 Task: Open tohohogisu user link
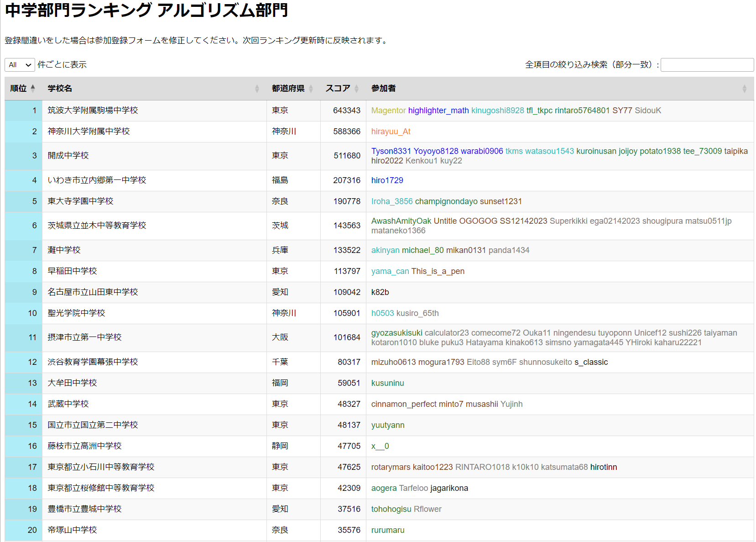[391, 509]
